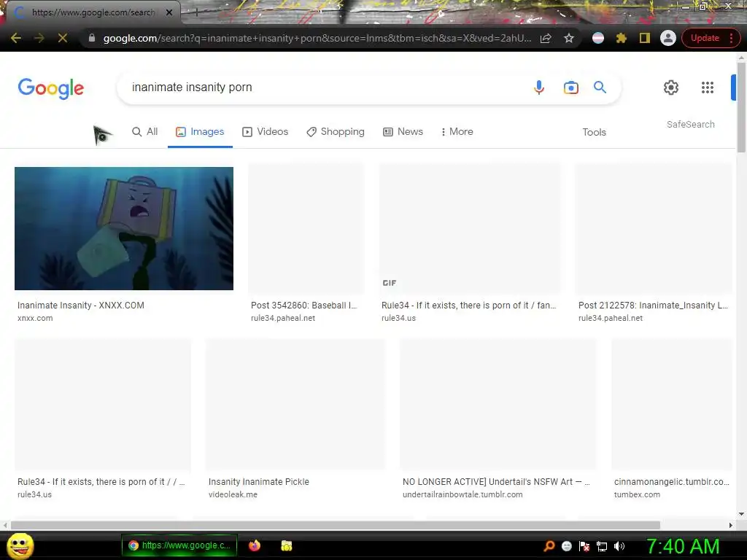Image resolution: width=747 pixels, height=560 pixels.
Task: Click the browser forward arrow
Action: pyautogui.click(x=39, y=38)
